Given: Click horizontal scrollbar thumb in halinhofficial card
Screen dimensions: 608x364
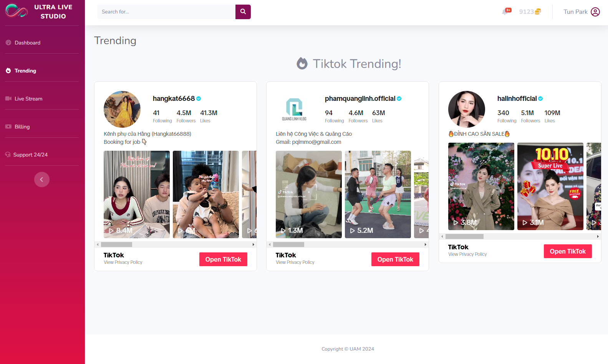Looking at the screenshot, I should pyautogui.click(x=464, y=236).
